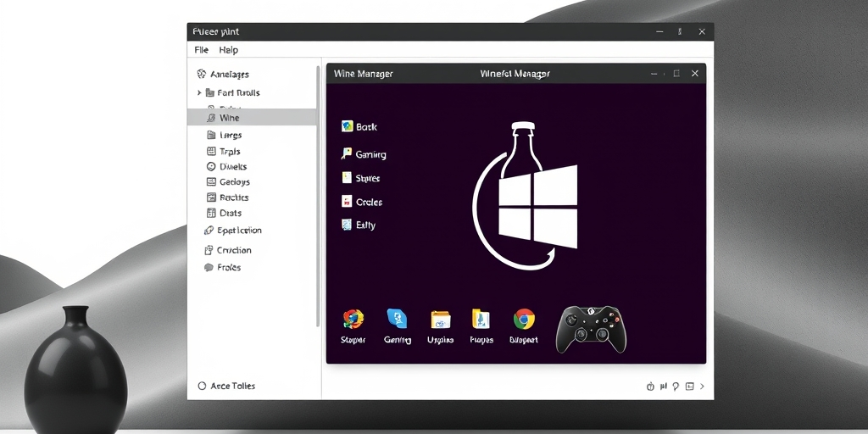Open the File menu

click(201, 50)
